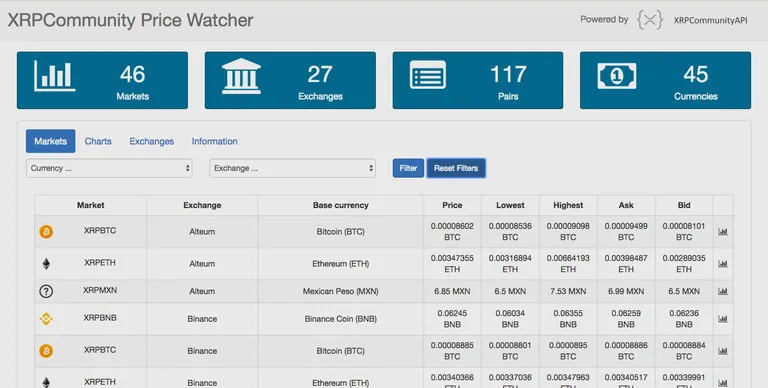The width and height of the screenshot is (768, 388).
Task: Click the Reset Filters button
Action: tap(456, 168)
